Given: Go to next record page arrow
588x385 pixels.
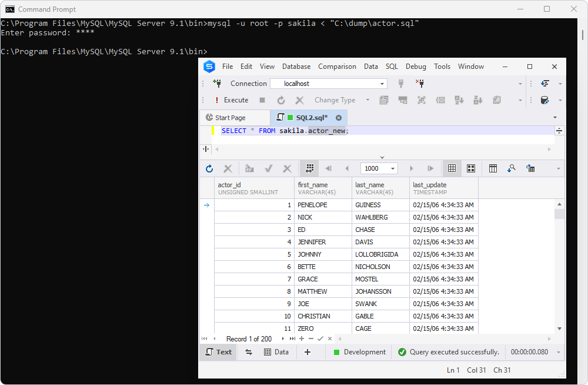Looking at the screenshot, I should [412, 168].
